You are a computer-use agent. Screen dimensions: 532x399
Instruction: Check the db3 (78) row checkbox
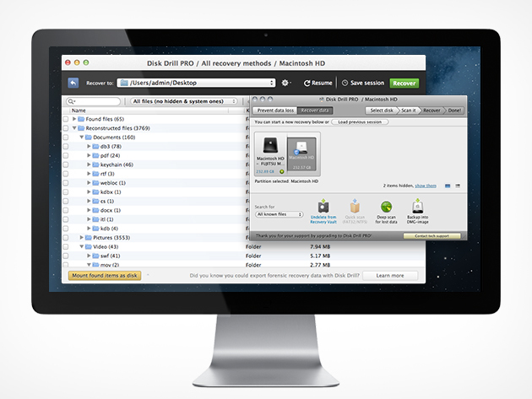tap(66, 147)
